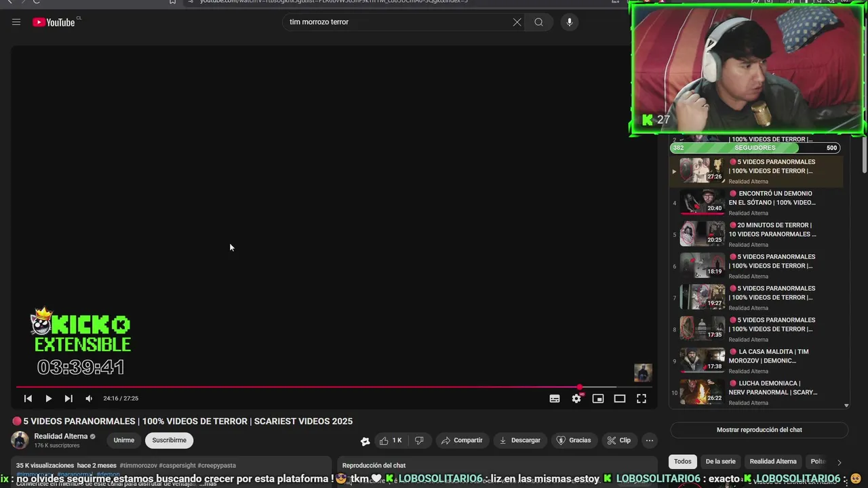
Task: Select the Todos filter chip
Action: (683, 462)
